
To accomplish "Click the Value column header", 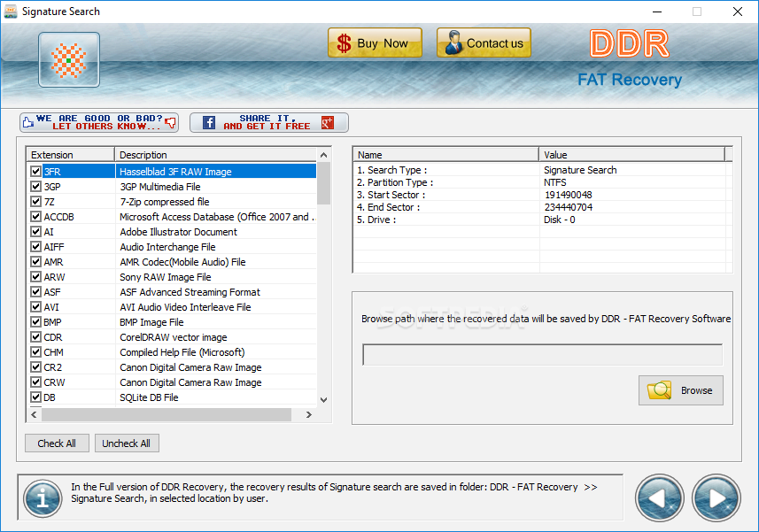I will click(631, 155).
